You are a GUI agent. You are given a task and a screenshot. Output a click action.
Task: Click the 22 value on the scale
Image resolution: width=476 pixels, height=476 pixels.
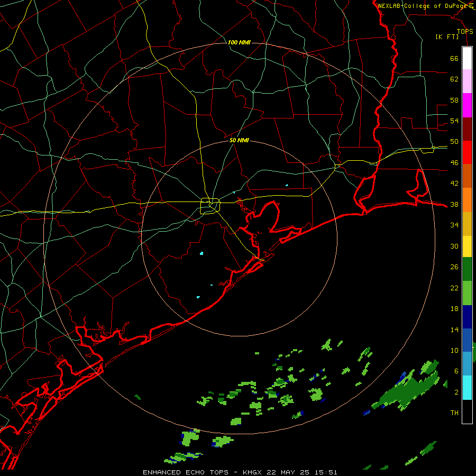pos(454,288)
